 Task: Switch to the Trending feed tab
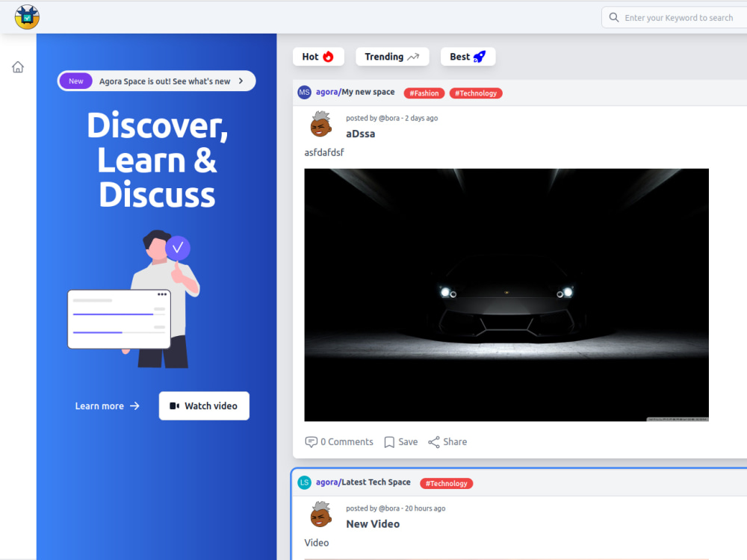pos(392,57)
